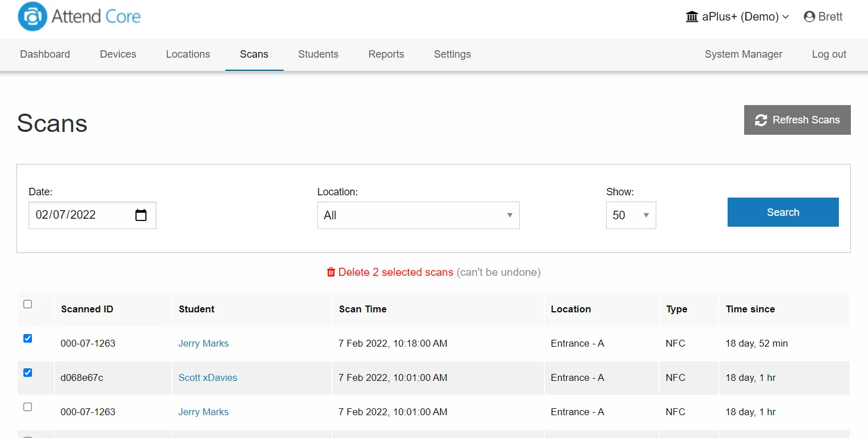Toggle the select-all checkbox in table header
Image resolution: width=868 pixels, height=438 pixels.
click(x=27, y=304)
